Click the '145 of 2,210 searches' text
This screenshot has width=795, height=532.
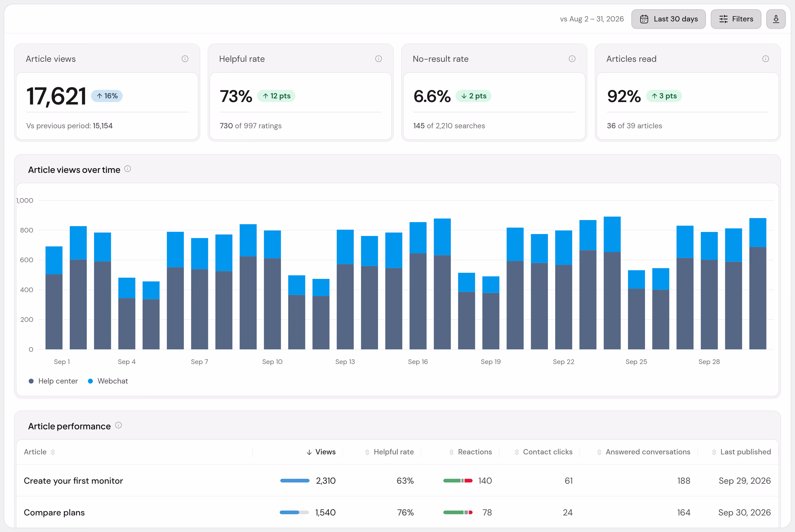pos(449,126)
